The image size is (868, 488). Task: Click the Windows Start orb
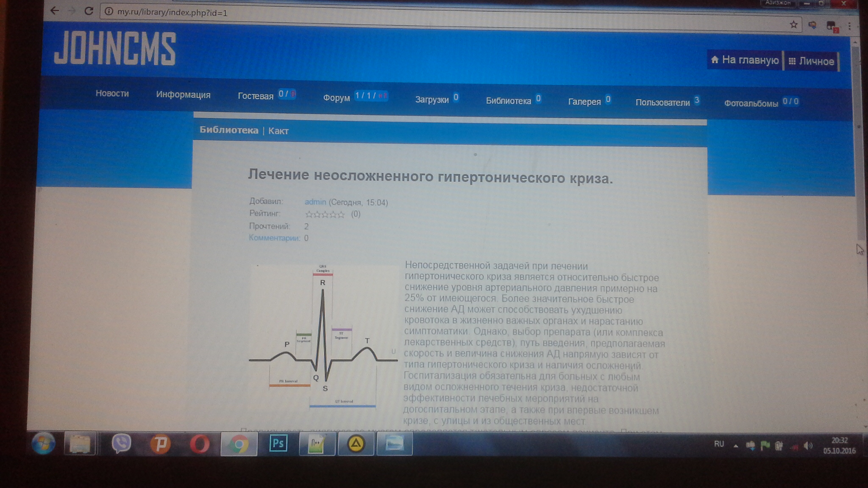(43, 444)
